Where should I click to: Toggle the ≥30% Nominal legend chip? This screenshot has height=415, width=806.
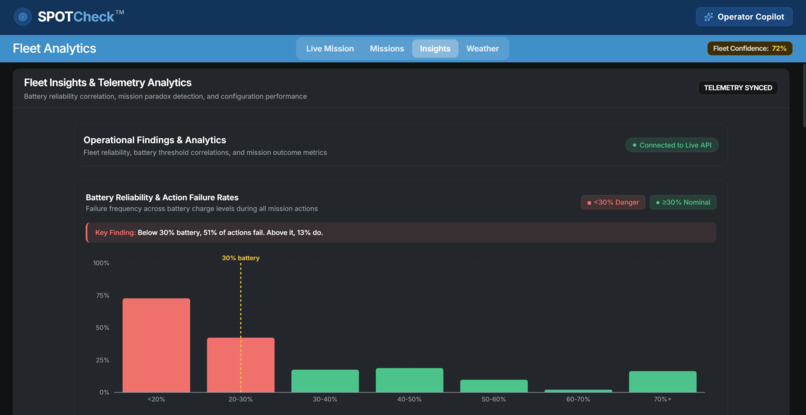(683, 203)
